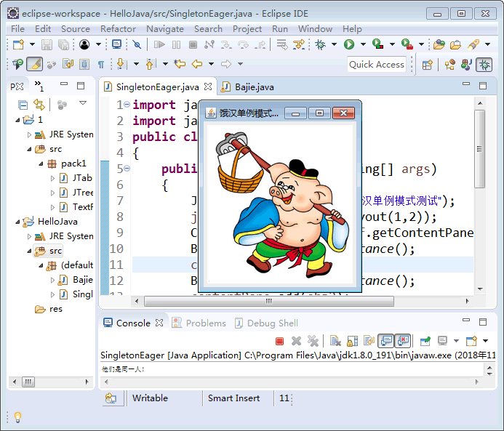The height and width of the screenshot is (431, 504).
Task: Collapse All in Package Explorer toolbar
Action: pyautogui.click(x=23, y=105)
